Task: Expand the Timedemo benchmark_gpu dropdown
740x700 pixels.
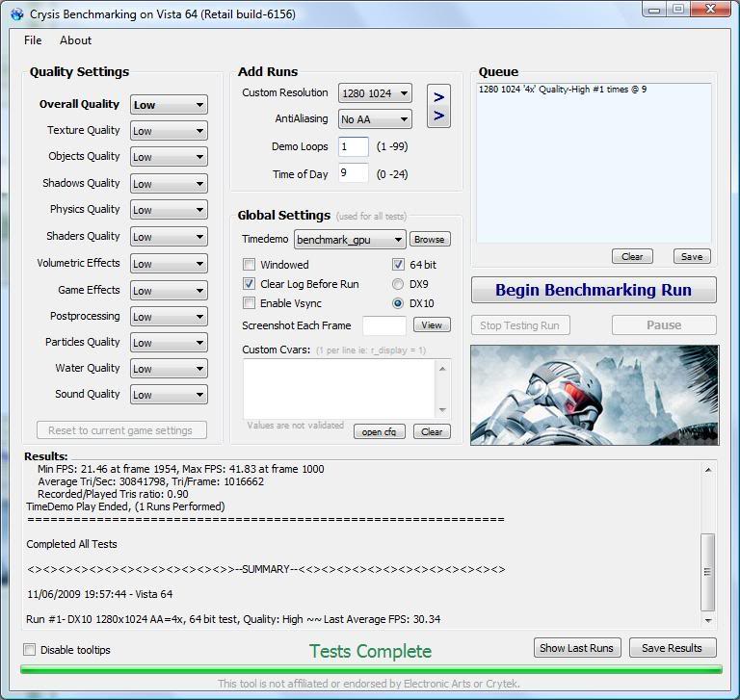Action: pos(350,240)
